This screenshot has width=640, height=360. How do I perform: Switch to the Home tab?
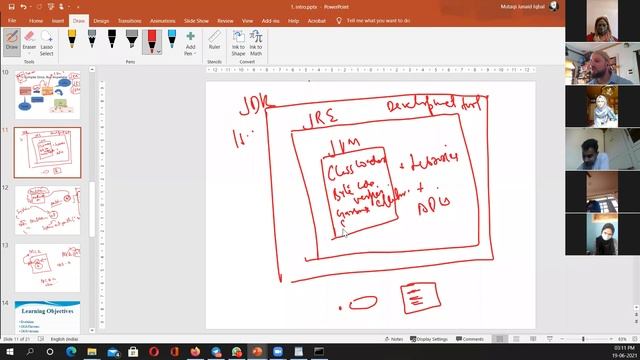coord(36,20)
